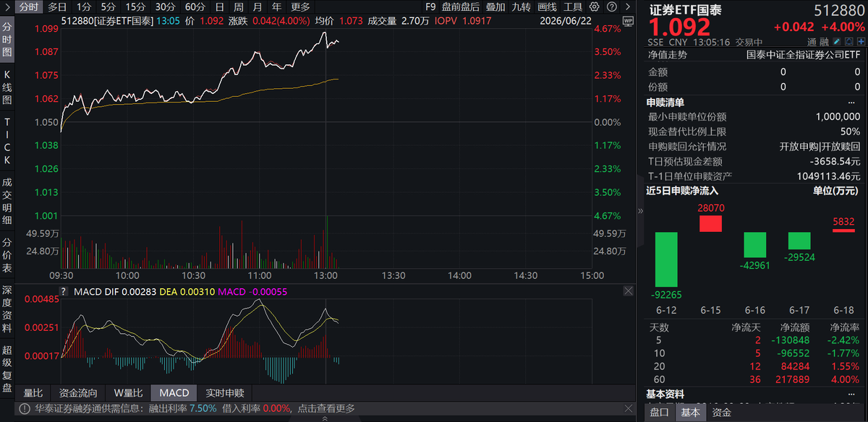Select the 分时 period tab

point(28,7)
